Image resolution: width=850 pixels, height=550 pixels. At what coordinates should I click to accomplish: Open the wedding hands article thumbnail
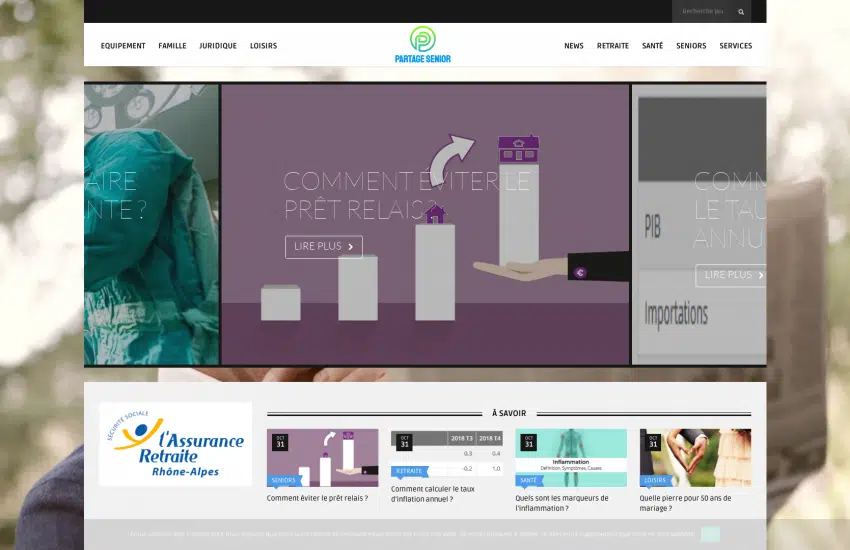(695, 458)
